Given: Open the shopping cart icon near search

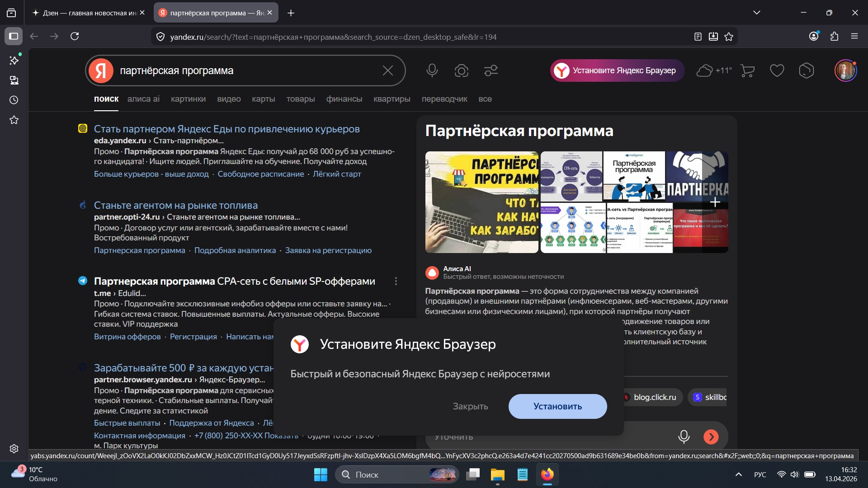Looking at the screenshot, I should 747,70.
